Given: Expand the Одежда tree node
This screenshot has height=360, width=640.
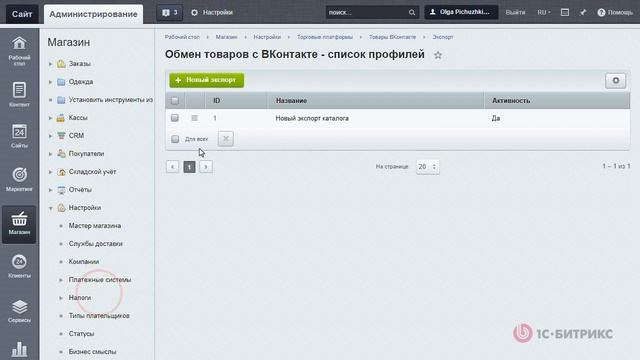Looking at the screenshot, I should [50, 82].
